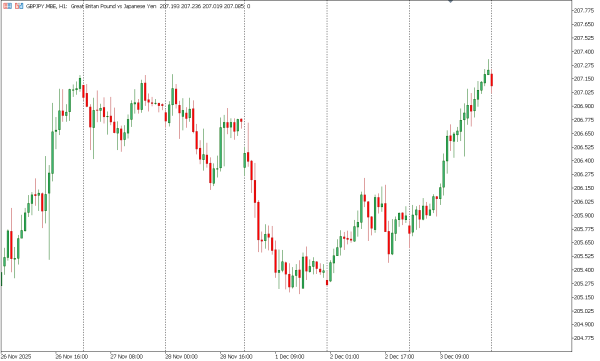Screen dimensions: 600x361
Task: Click the 27 Nov 08:00 time label
Action: [126, 357]
